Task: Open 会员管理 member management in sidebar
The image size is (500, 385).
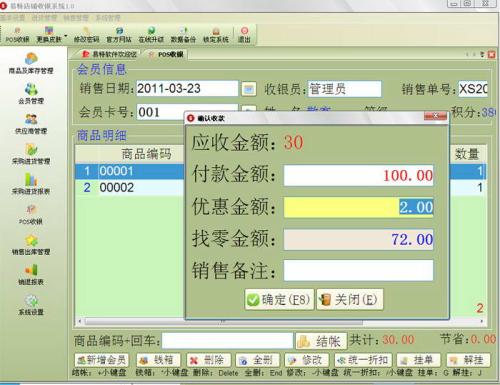Action: [31, 94]
